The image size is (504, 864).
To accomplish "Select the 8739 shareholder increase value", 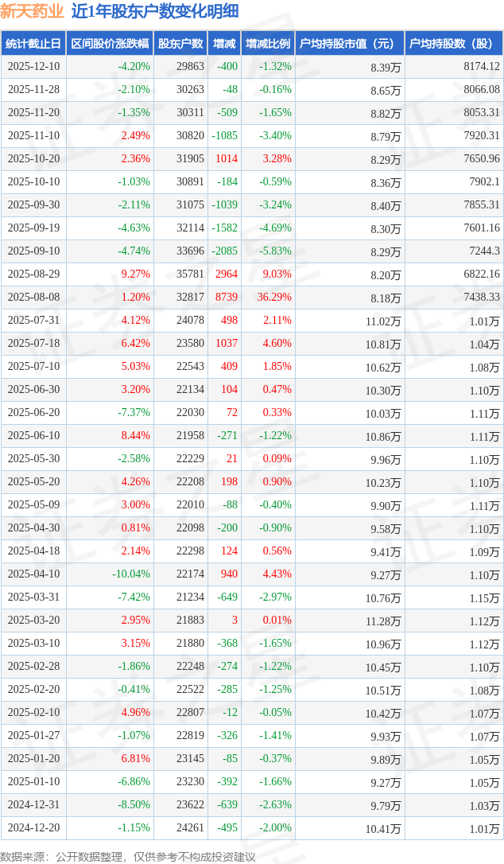I will point(226,298).
